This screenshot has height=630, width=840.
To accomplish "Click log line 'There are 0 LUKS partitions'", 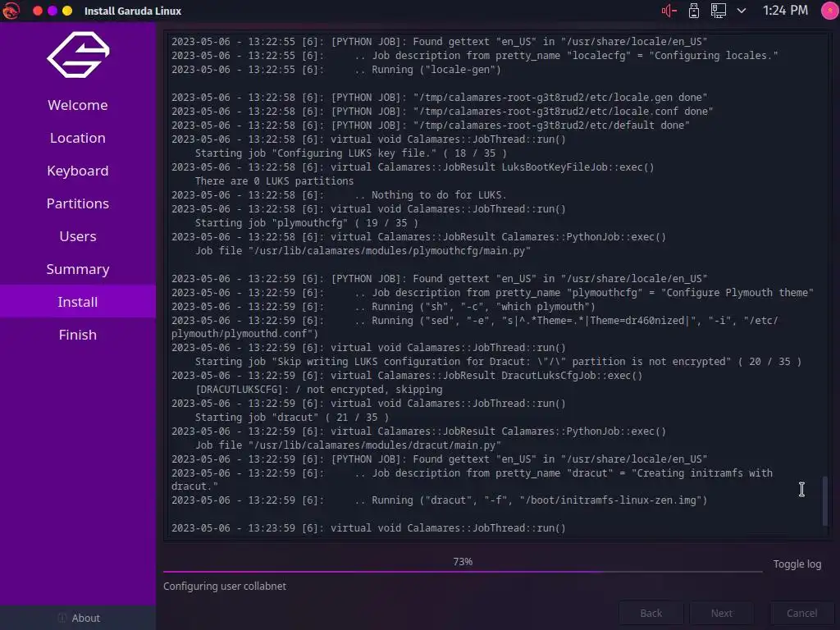I will 274,181.
